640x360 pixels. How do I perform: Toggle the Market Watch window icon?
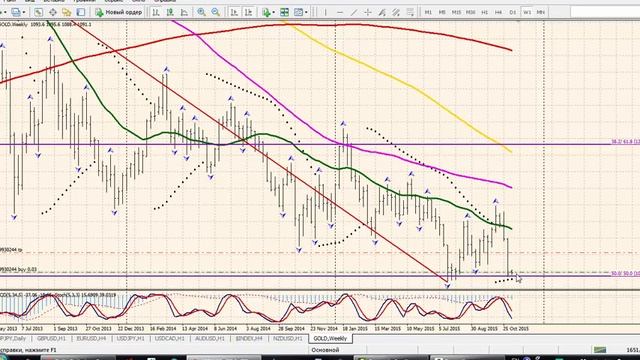click(x=38, y=12)
